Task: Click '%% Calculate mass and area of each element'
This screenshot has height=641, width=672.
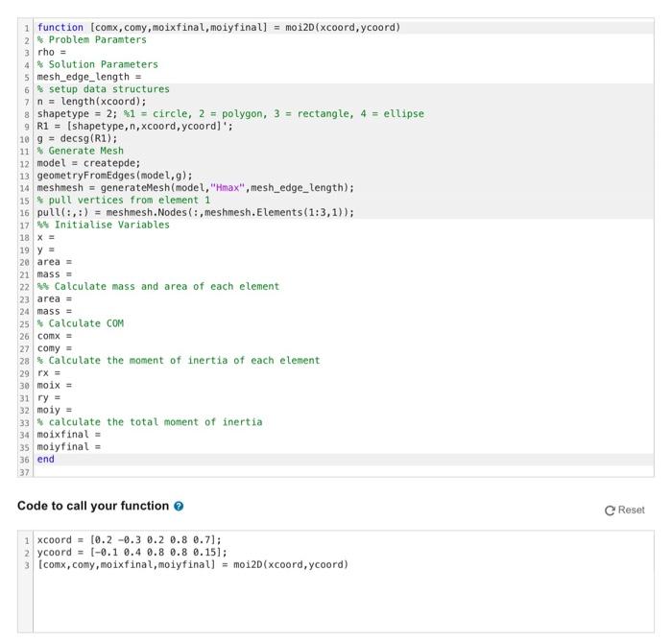Action: pos(158,287)
